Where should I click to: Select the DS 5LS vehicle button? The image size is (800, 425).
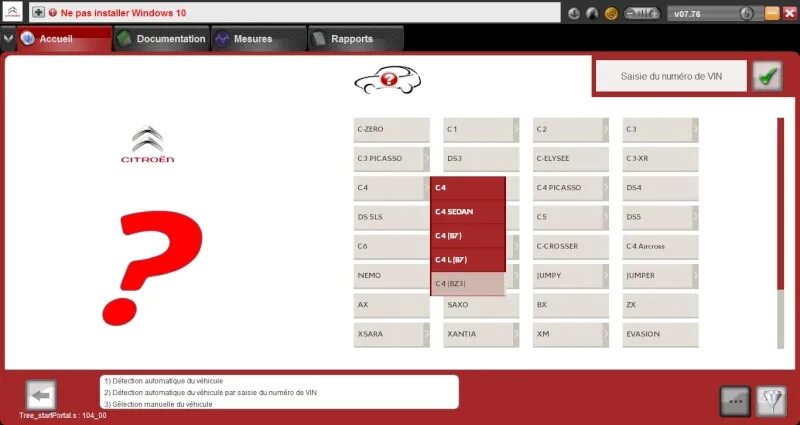point(391,217)
